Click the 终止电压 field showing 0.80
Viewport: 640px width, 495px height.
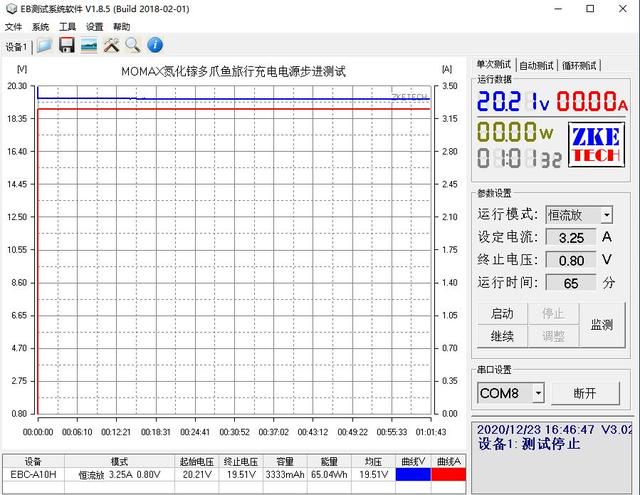click(x=571, y=260)
